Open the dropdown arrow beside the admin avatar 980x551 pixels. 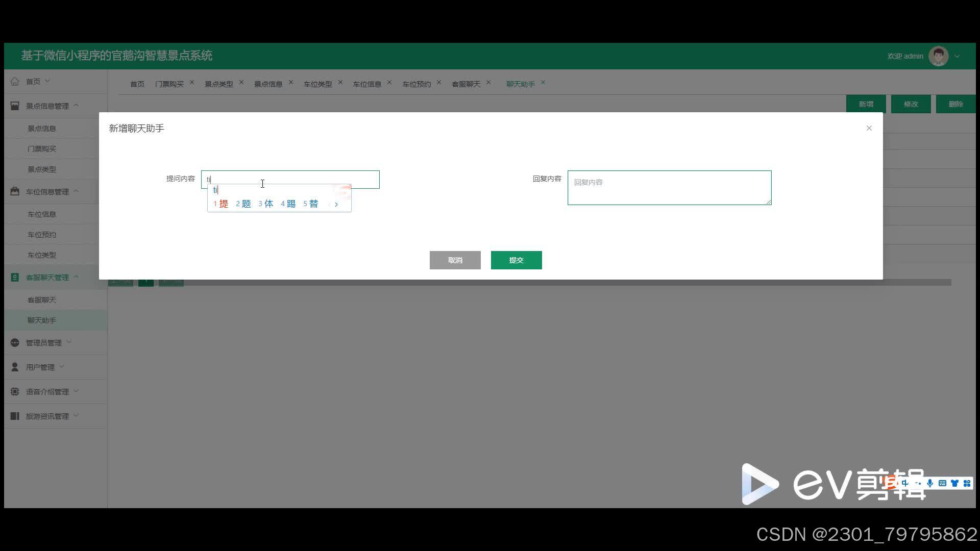click(x=957, y=56)
